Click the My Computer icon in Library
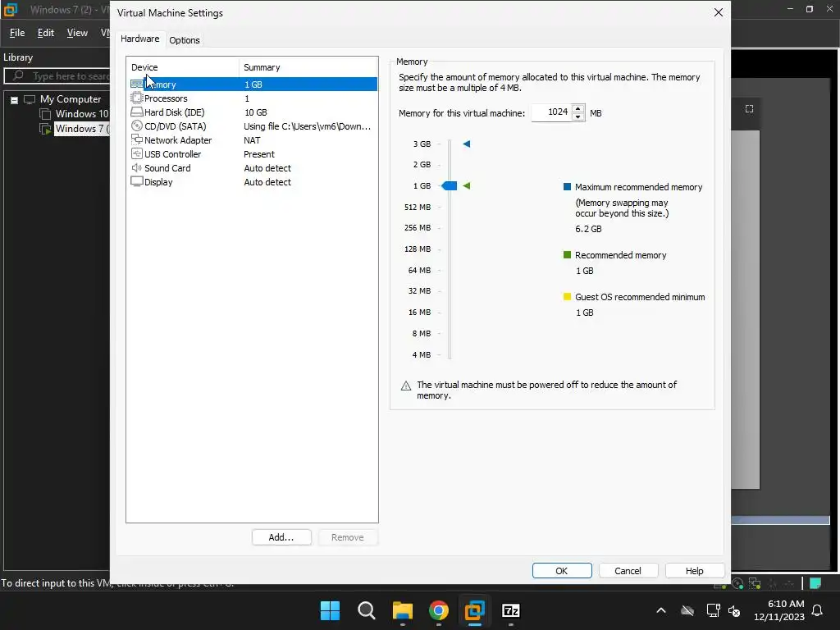 [x=30, y=99]
